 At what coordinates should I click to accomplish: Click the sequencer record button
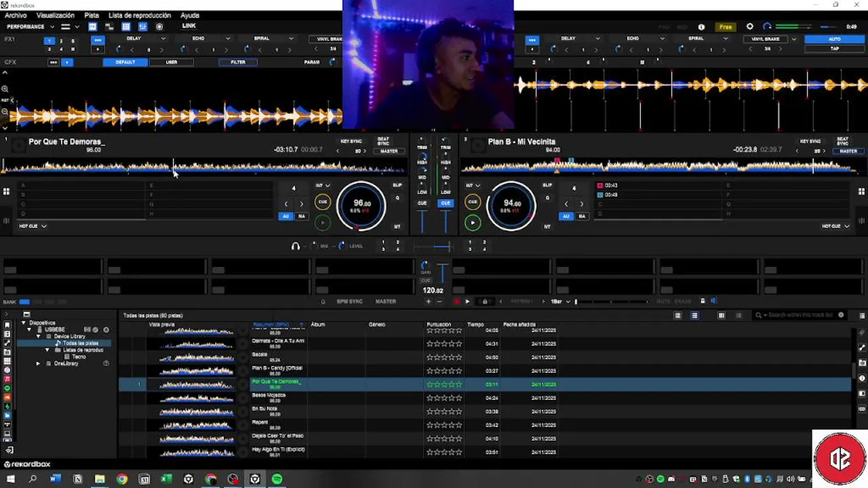(x=456, y=301)
